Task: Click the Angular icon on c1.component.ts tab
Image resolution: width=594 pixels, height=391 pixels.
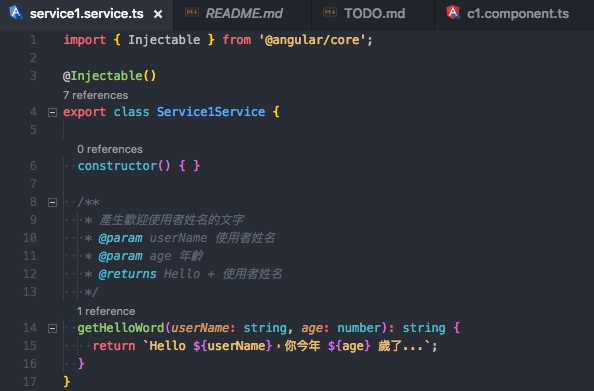Action: pyautogui.click(x=453, y=13)
